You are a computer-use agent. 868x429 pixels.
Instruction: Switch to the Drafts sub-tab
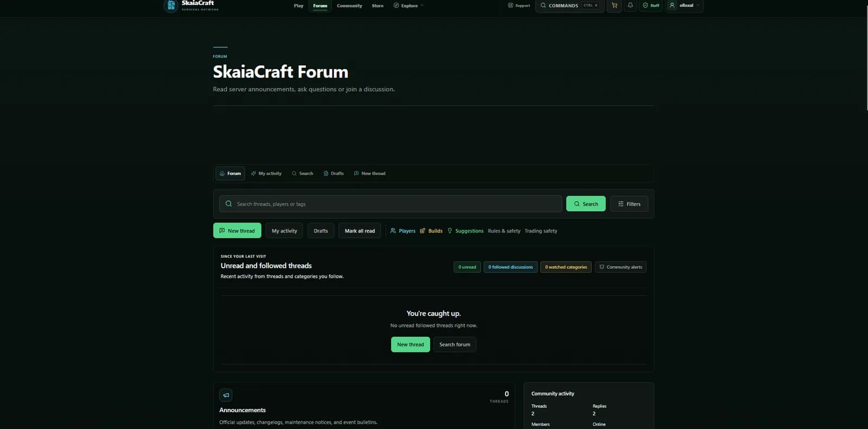pyautogui.click(x=334, y=173)
